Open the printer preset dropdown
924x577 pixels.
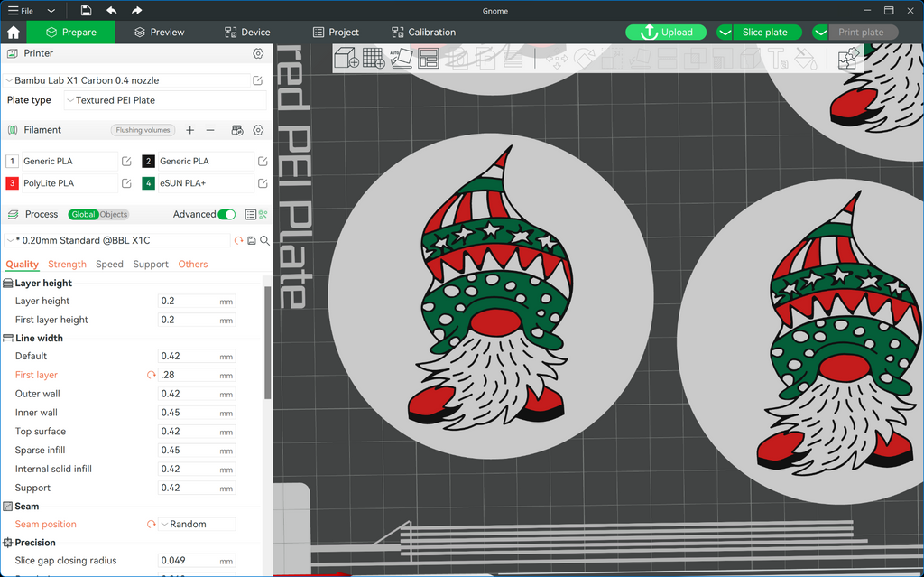[127, 80]
